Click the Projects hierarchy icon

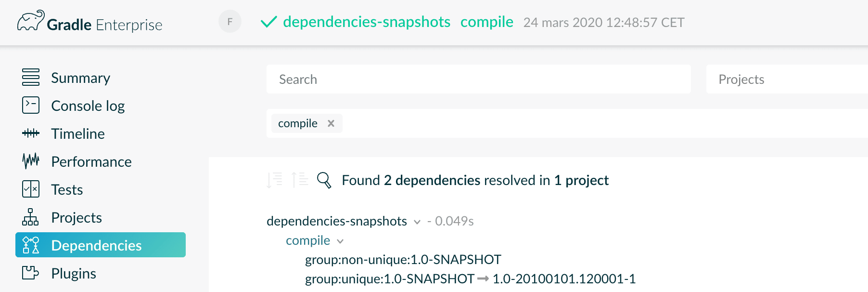(31, 217)
